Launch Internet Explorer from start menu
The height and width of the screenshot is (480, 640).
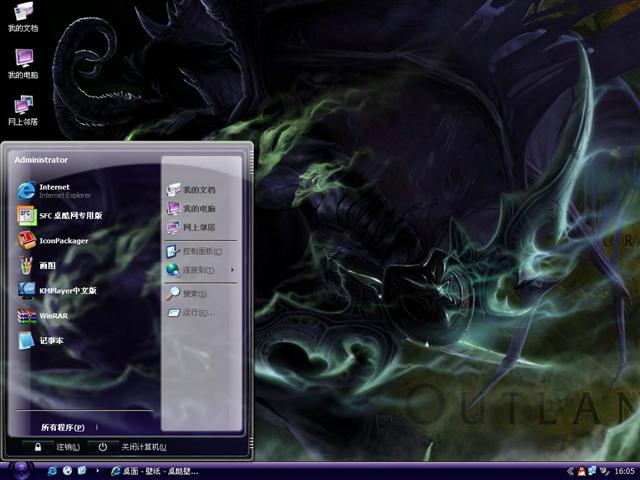pos(55,191)
